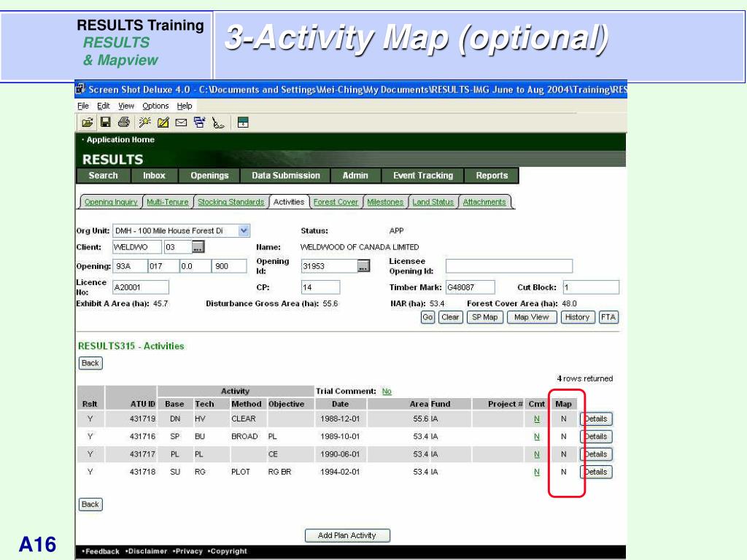The height and width of the screenshot is (560, 747).
Task: Switch to the Stocking Standards tab
Action: (x=231, y=202)
